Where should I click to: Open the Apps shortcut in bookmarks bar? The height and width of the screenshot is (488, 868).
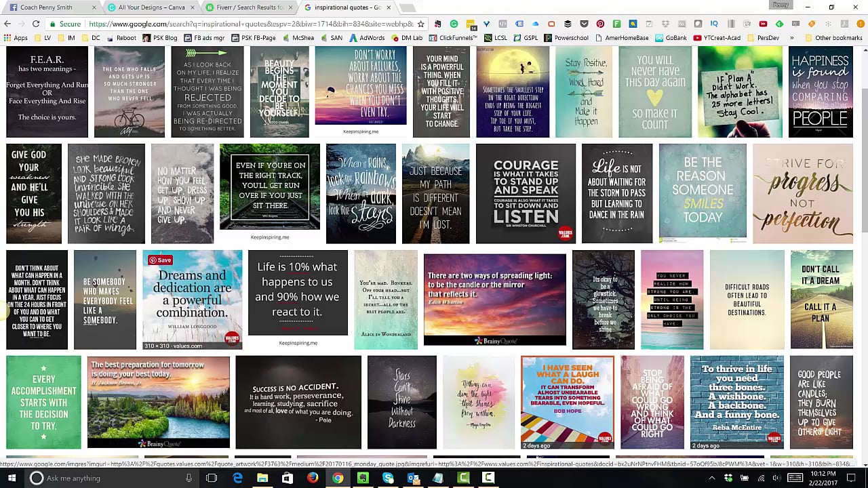[x=16, y=38]
